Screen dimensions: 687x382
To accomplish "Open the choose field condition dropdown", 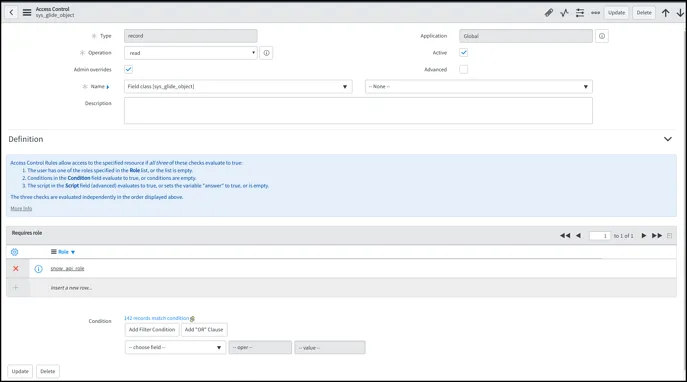I will [175, 347].
